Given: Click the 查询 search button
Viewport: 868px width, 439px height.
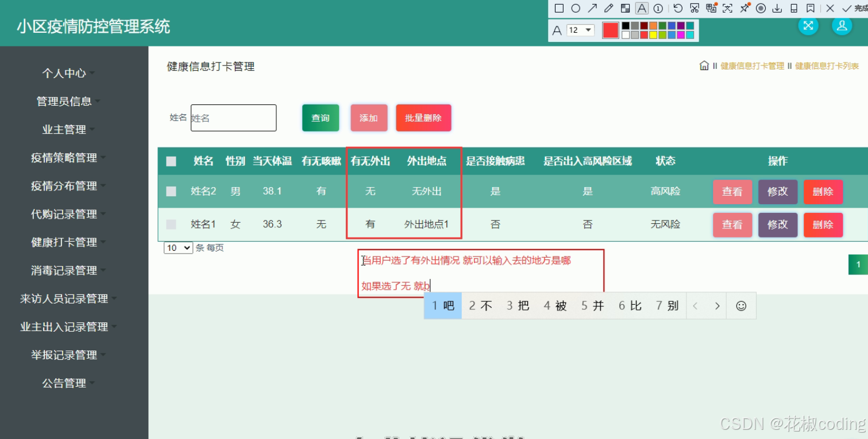Looking at the screenshot, I should pos(320,118).
